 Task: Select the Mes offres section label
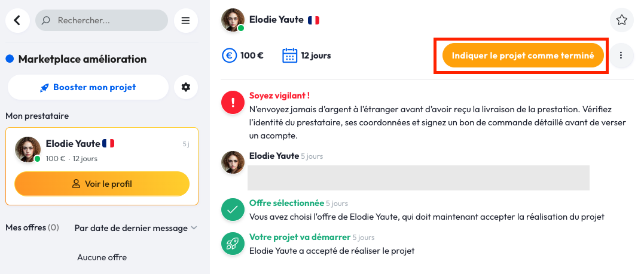[x=32, y=227]
